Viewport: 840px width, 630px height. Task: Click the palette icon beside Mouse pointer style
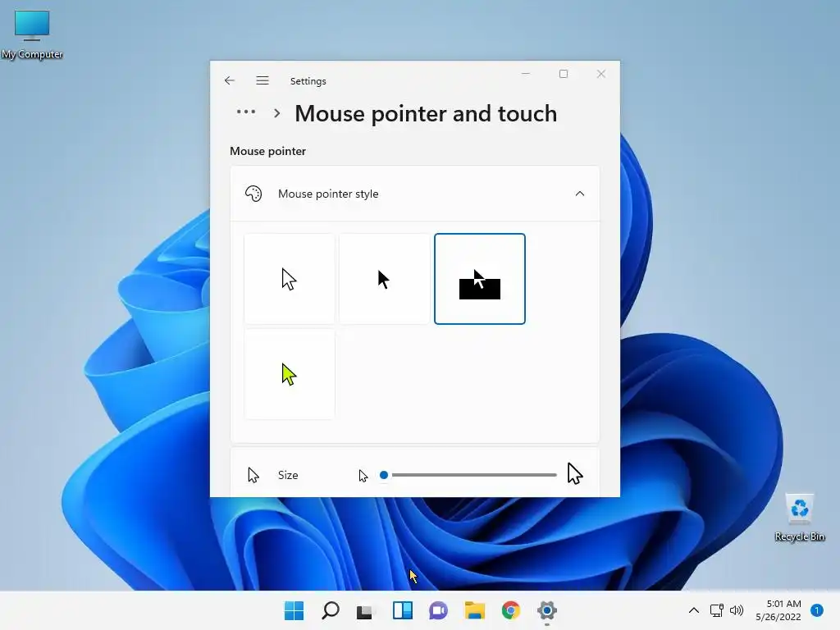coord(253,194)
